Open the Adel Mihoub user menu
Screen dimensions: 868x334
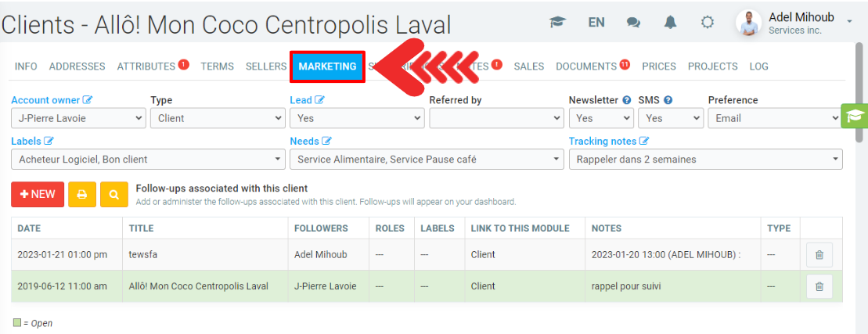(x=800, y=23)
